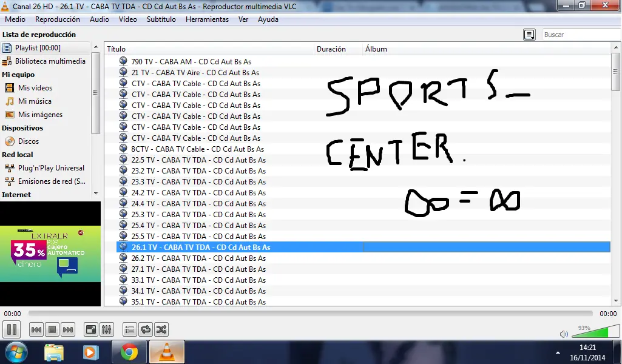Select 23.2 TV - CABA TV TDA row

pos(363,171)
